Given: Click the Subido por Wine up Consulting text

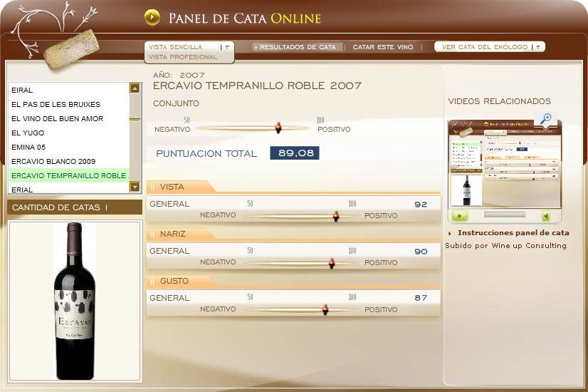Looking at the screenshot, I should click(x=505, y=246).
